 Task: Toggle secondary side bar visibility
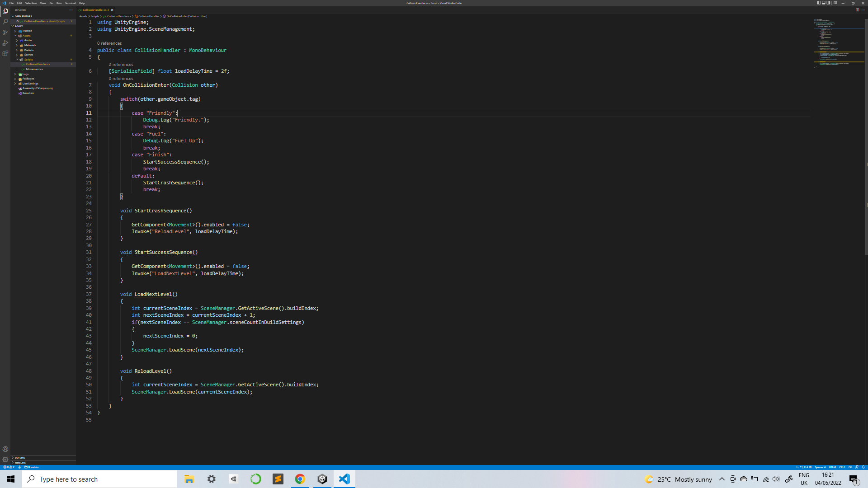pyautogui.click(x=829, y=3)
